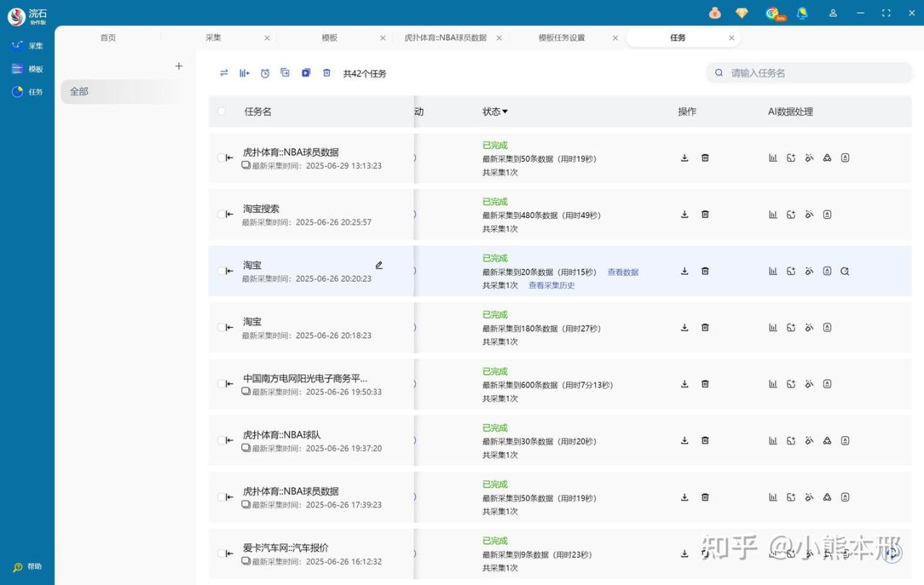Image resolution: width=924 pixels, height=585 pixels.
Task: Check the box for 2025-06-26 虎扑体育::NBA球员数据 row
Action: [222, 497]
